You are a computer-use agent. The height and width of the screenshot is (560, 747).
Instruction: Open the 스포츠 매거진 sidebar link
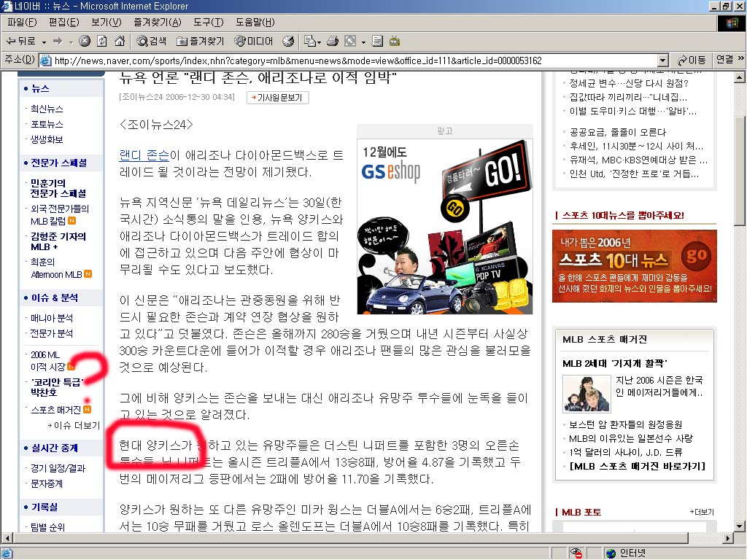(x=55, y=410)
